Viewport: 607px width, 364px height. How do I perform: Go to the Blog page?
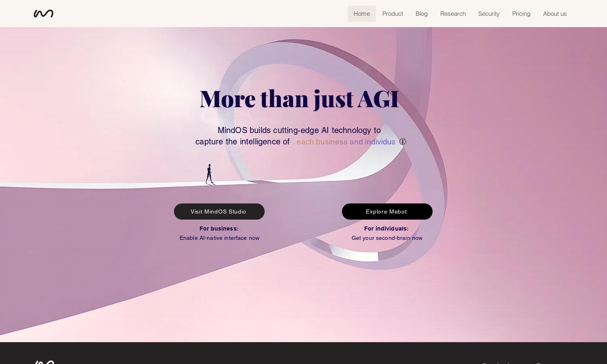[x=422, y=14]
